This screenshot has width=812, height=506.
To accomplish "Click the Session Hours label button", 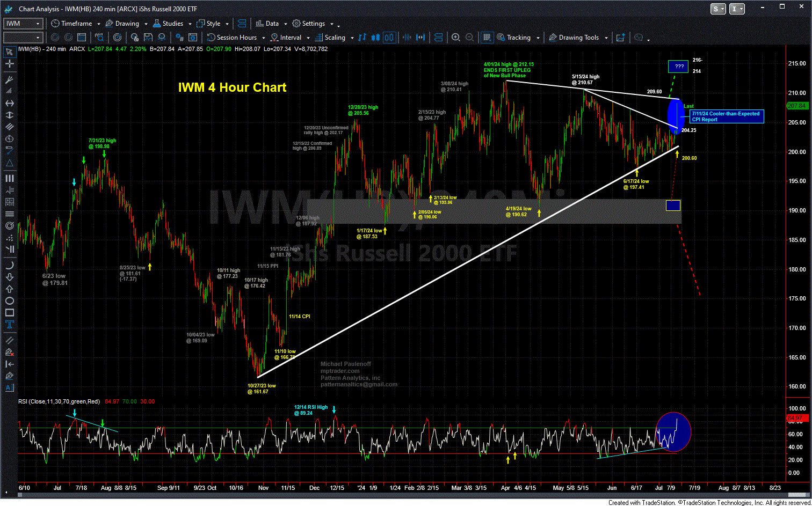I will pyautogui.click(x=237, y=38).
